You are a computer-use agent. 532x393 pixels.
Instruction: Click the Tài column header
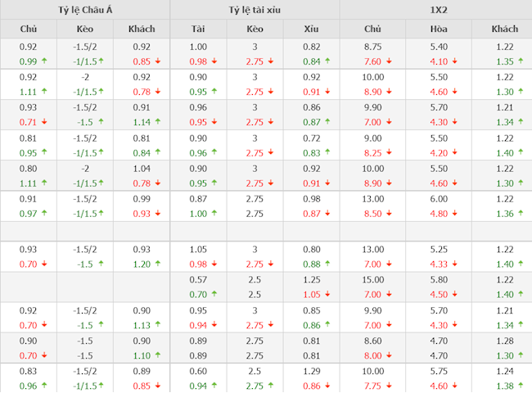pos(198,29)
